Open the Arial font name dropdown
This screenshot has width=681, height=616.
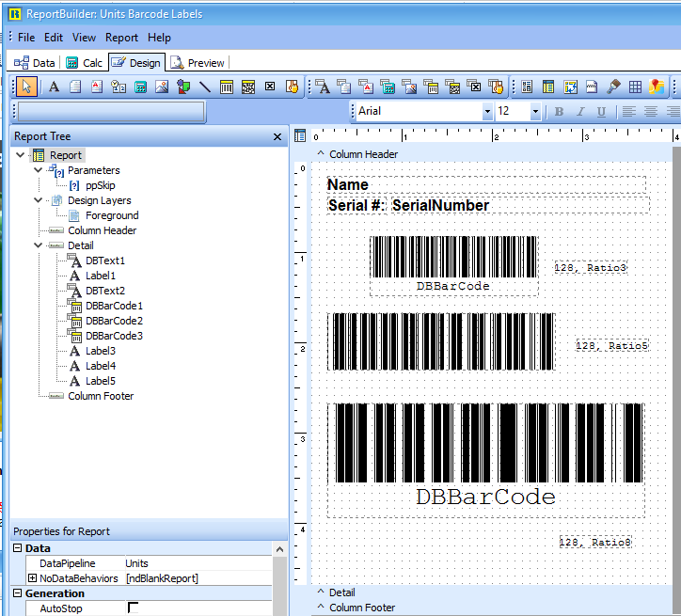pos(488,112)
